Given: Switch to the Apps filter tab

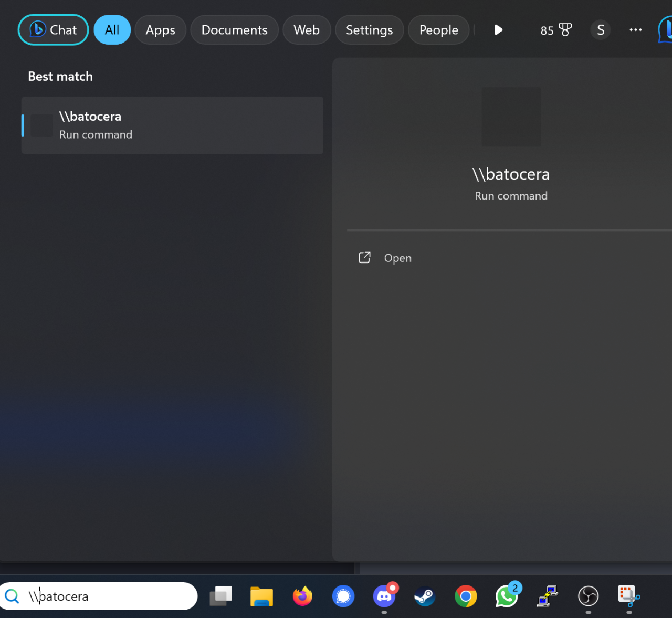Looking at the screenshot, I should tap(160, 30).
